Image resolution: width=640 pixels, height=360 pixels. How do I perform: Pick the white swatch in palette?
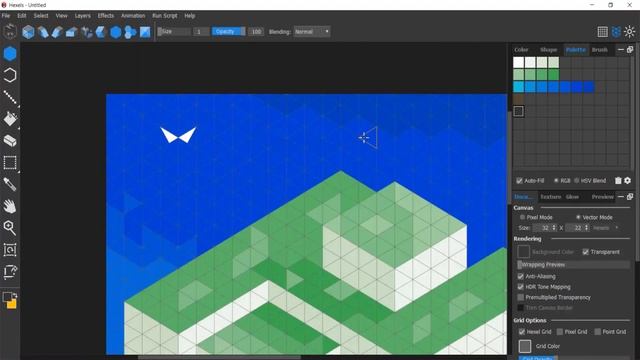tap(518, 62)
